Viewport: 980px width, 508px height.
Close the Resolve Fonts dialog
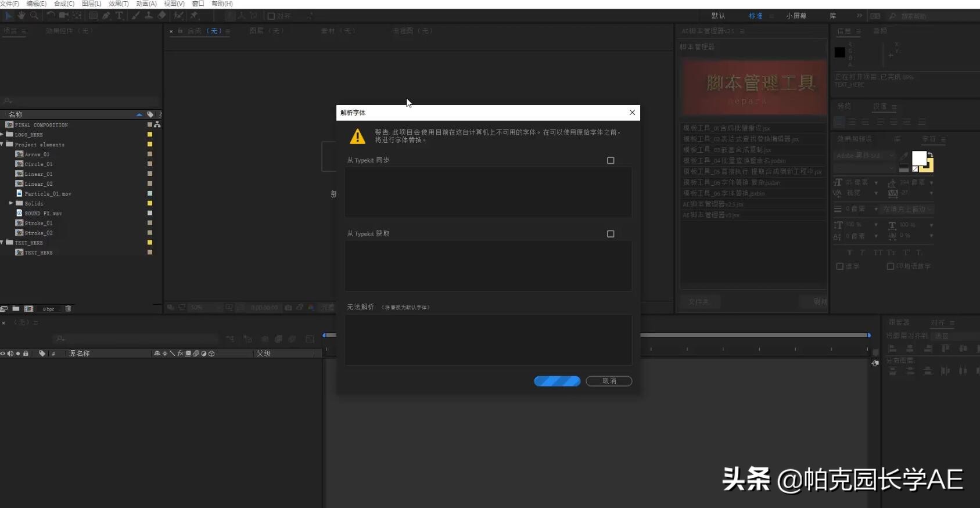click(632, 113)
